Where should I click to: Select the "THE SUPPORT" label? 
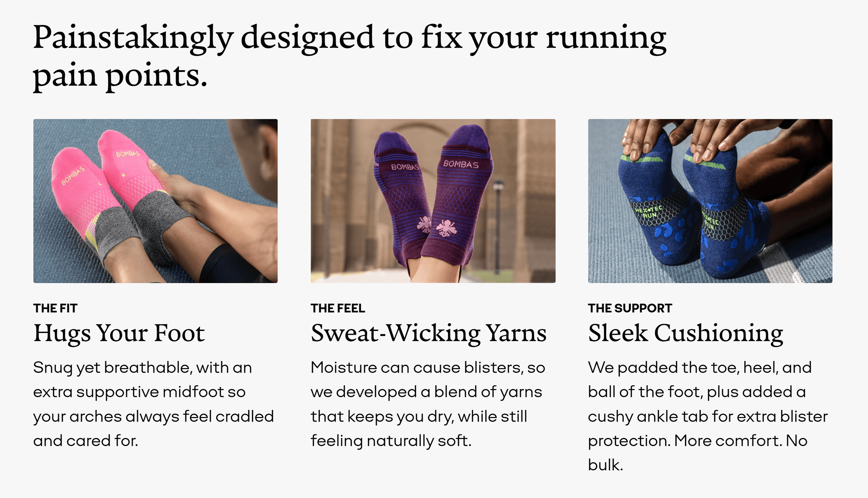630,308
